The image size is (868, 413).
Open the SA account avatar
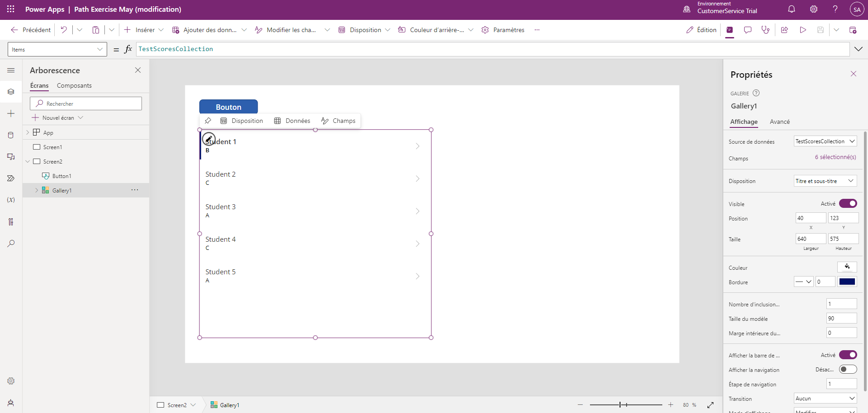pos(857,9)
